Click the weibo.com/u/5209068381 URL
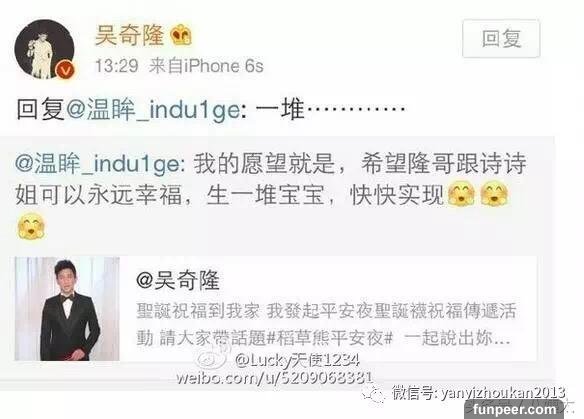The image size is (584, 419). tap(274, 378)
